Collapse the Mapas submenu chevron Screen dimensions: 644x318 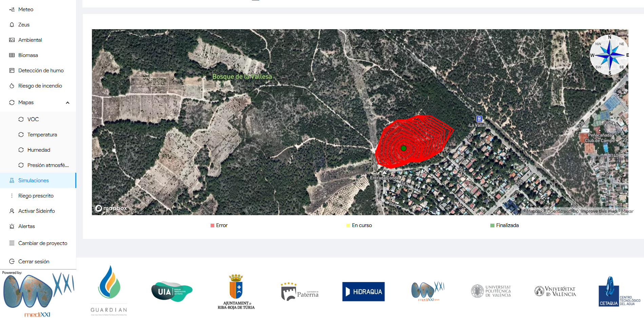(67, 102)
